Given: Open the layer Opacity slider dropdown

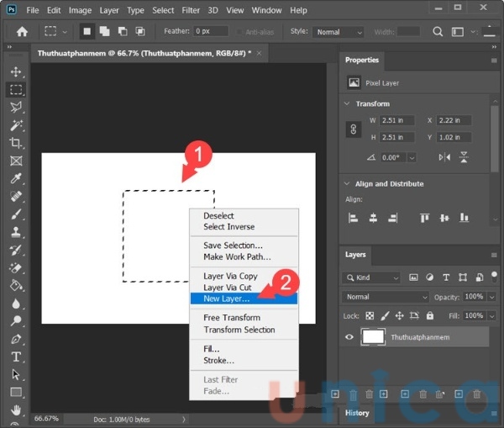Looking at the screenshot, I should [x=491, y=297].
